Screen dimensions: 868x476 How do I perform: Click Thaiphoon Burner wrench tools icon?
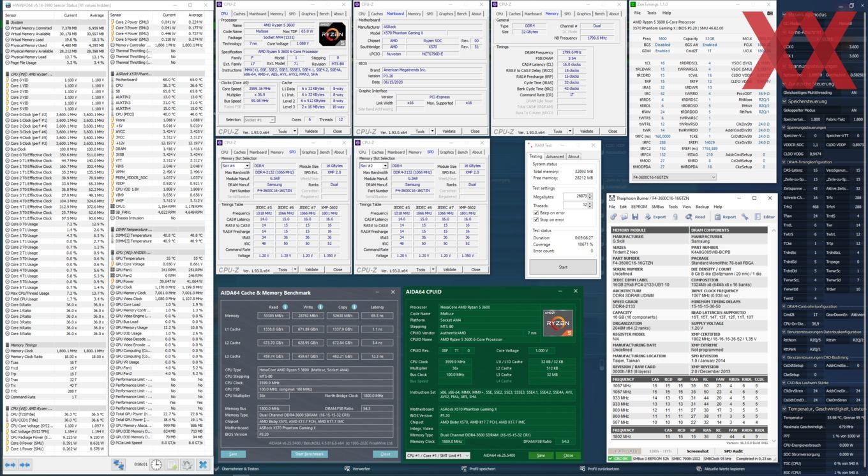tap(745, 217)
